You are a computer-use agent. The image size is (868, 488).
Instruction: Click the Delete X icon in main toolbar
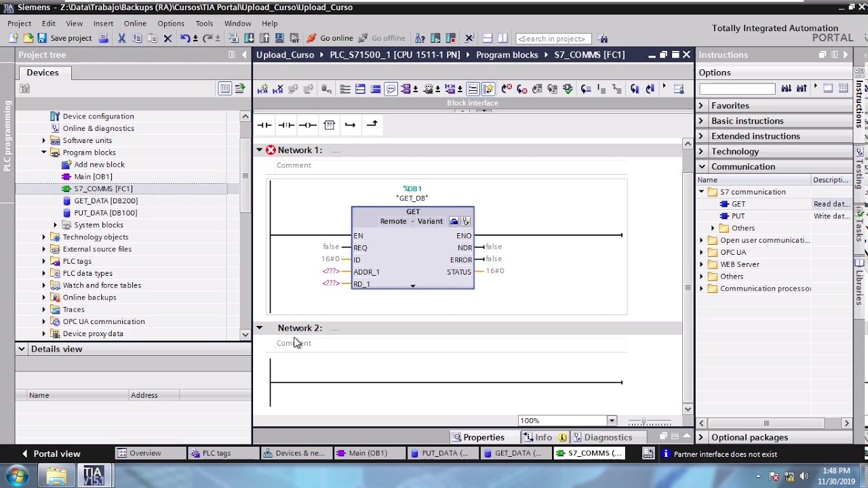(x=167, y=38)
